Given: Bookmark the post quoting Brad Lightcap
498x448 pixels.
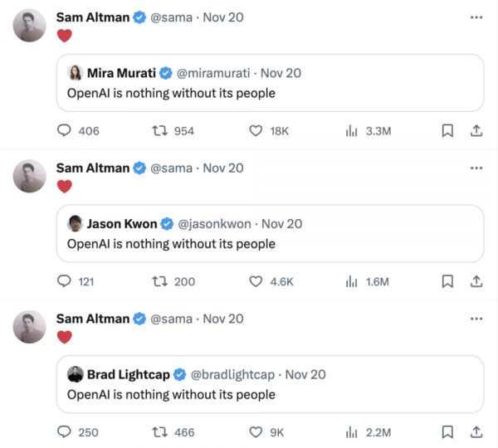Looking at the screenshot, I should (x=447, y=432).
